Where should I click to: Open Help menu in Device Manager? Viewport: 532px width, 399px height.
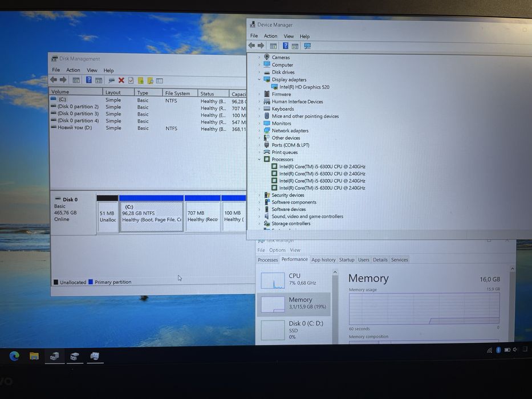(x=304, y=36)
